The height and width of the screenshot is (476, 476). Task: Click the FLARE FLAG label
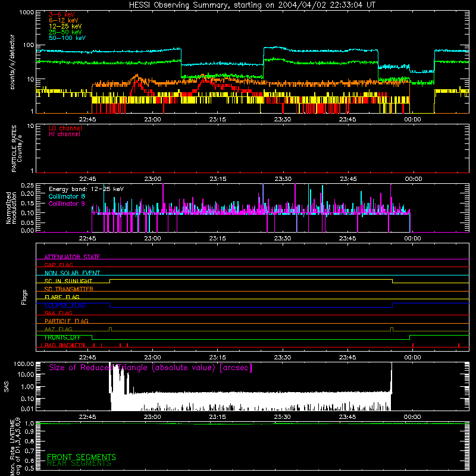(x=62, y=297)
